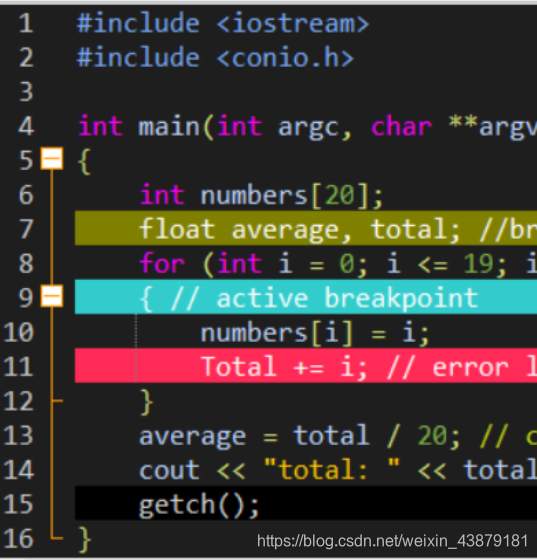Click line number 7 in the gutter
537x560 pixels.
point(26,230)
